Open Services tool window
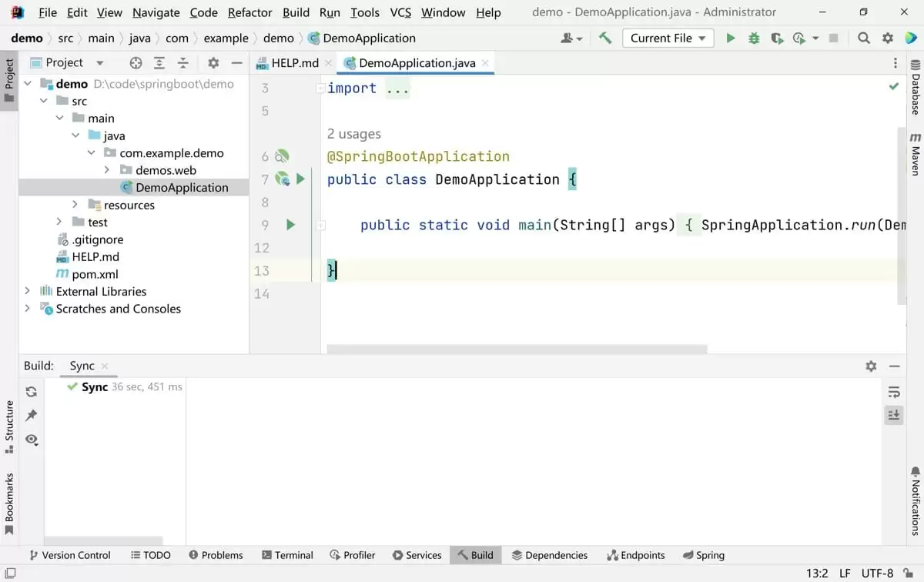This screenshot has width=924, height=582. click(x=417, y=555)
